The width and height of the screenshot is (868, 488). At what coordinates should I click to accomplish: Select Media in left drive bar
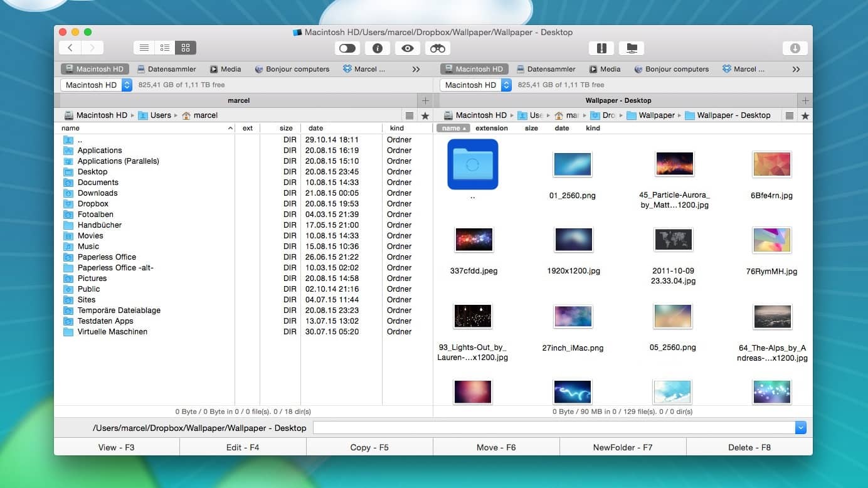click(x=225, y=69)
